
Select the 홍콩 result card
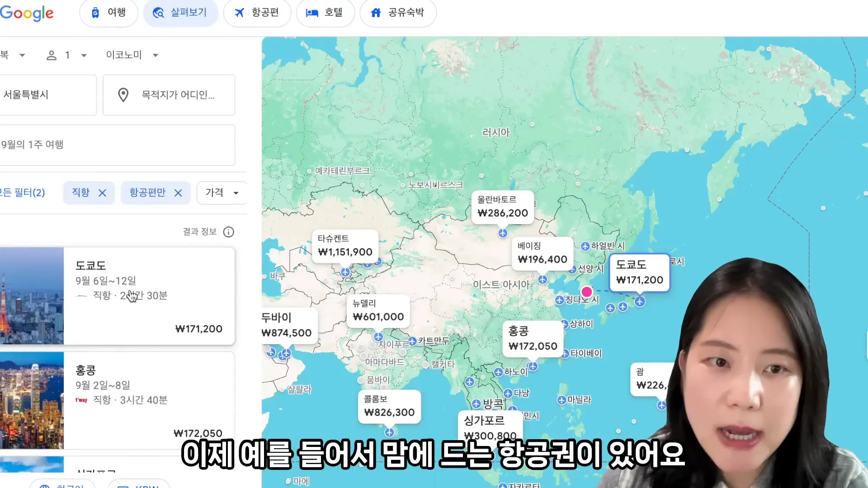117,400
